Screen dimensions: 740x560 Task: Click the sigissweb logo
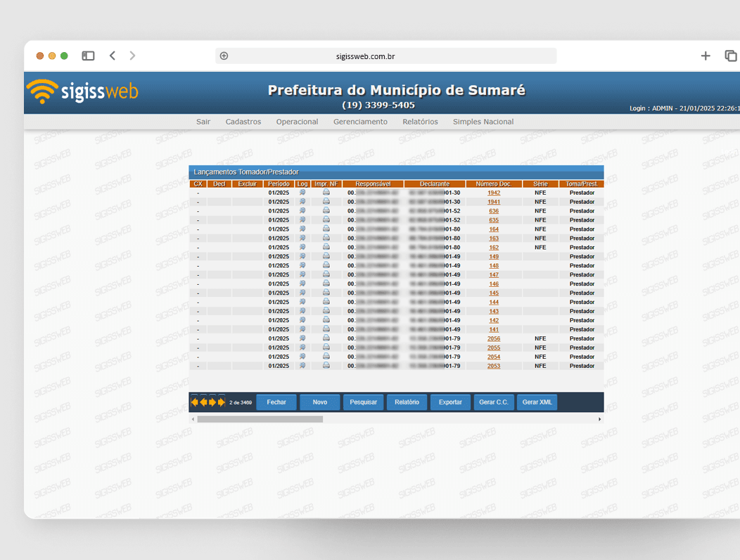(82, 91)
